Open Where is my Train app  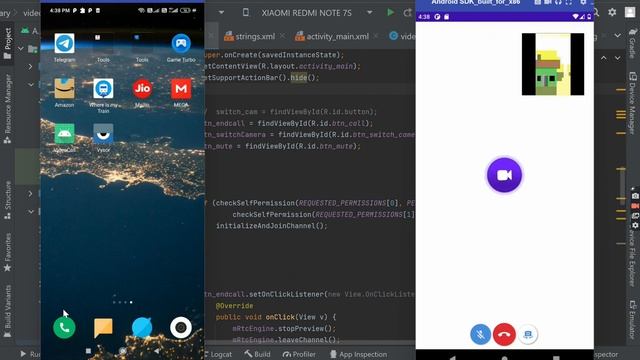coord(103,89)
